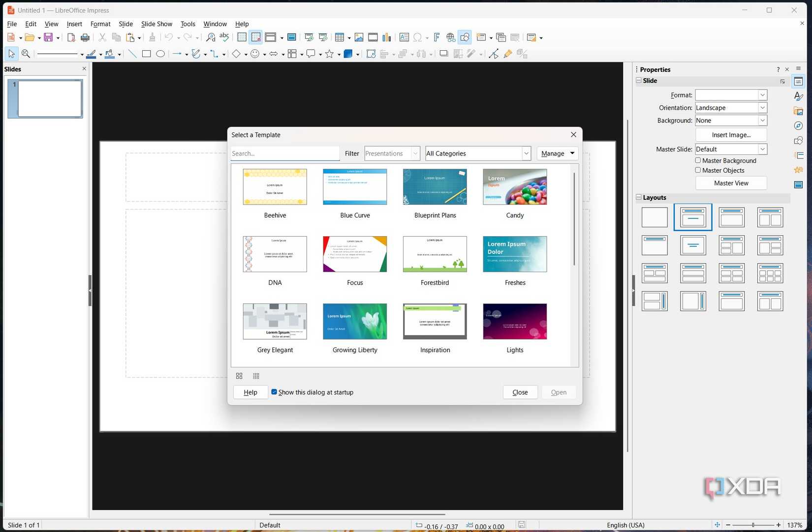Insert a chart using the toolbar
812x532 pixels.
pyautogui.click(x=387, y=37)
